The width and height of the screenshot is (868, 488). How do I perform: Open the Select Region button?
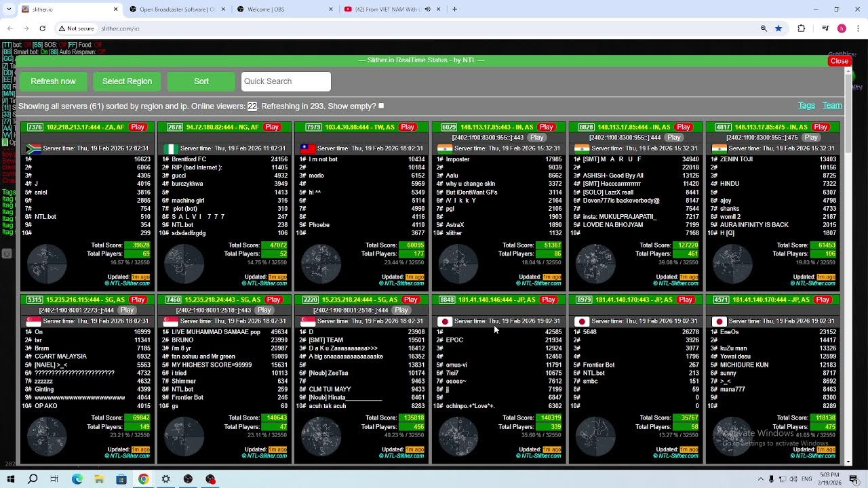tap(127, 81)
